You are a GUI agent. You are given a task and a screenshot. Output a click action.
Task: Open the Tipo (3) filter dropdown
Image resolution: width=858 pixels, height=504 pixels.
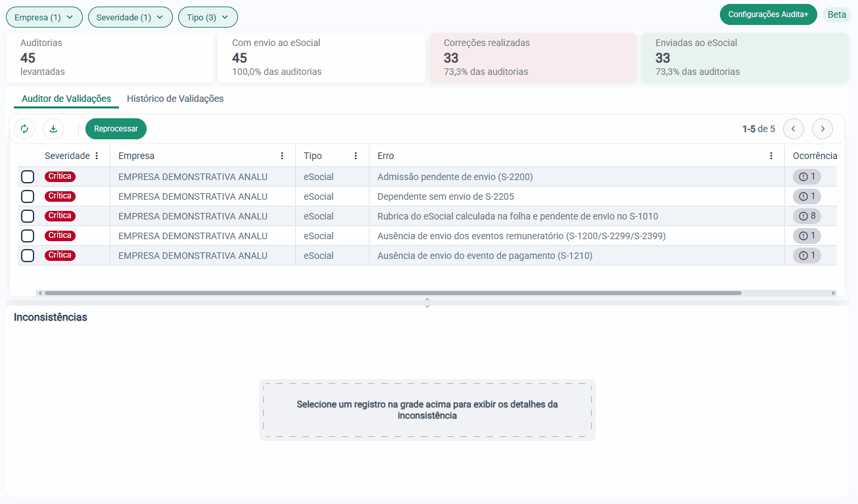(208, 17)
